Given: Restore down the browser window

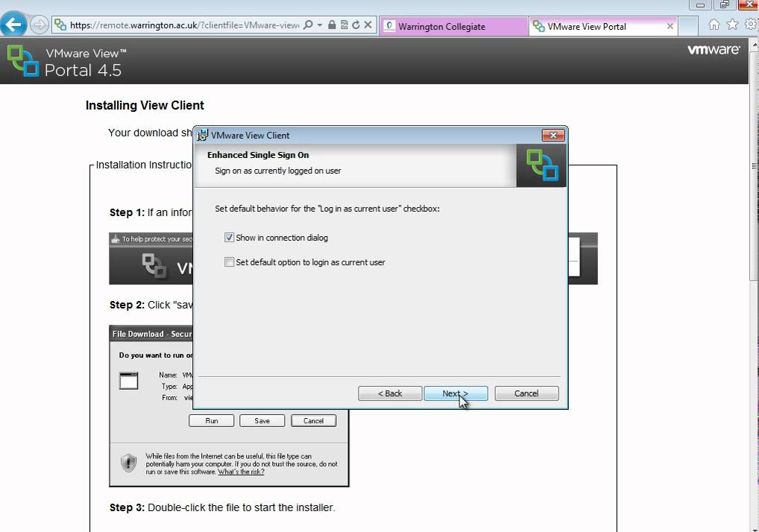Looking at the screenshot, I should pos(724,4).
